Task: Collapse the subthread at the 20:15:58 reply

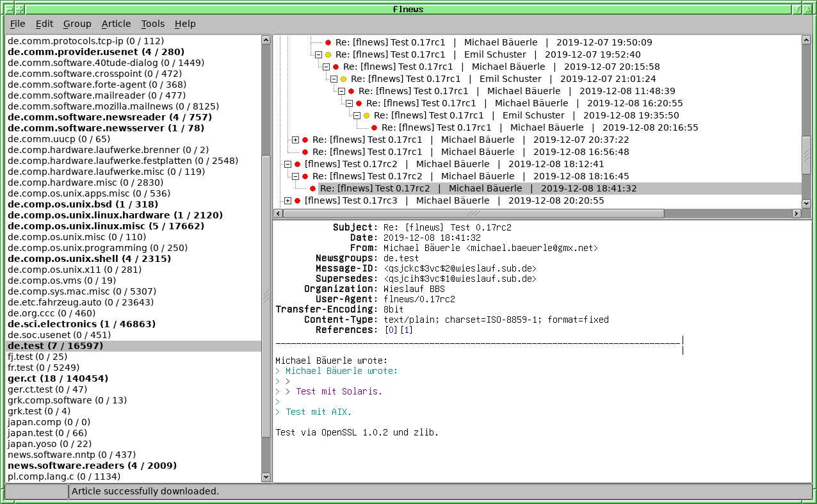Action: coord(326,67)
